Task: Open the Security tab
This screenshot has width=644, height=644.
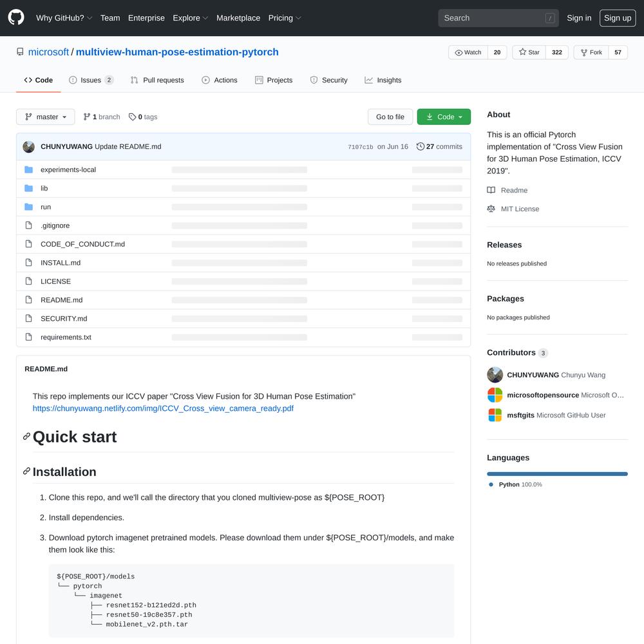Action: [329, 80]
